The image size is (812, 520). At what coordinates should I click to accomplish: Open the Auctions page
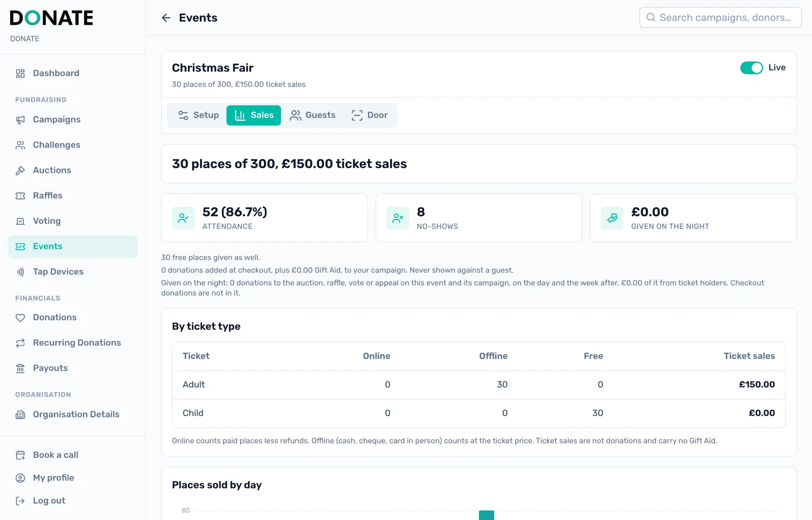[73, 170]
